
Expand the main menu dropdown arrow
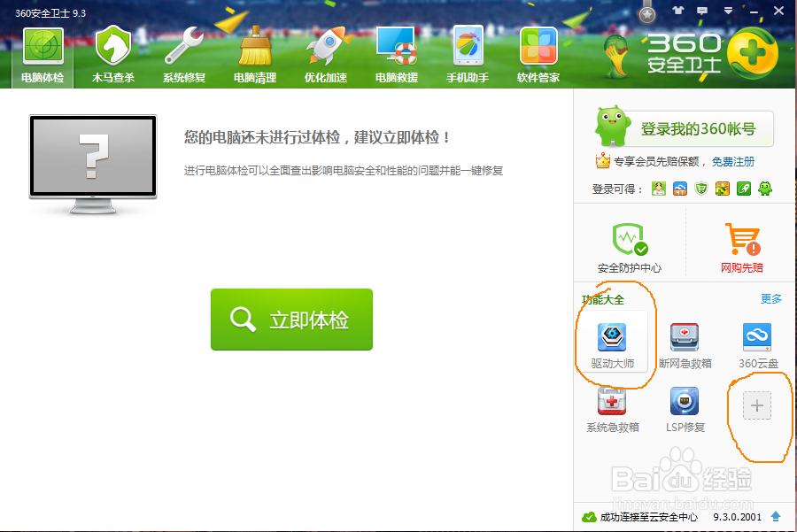click(728, 11)
